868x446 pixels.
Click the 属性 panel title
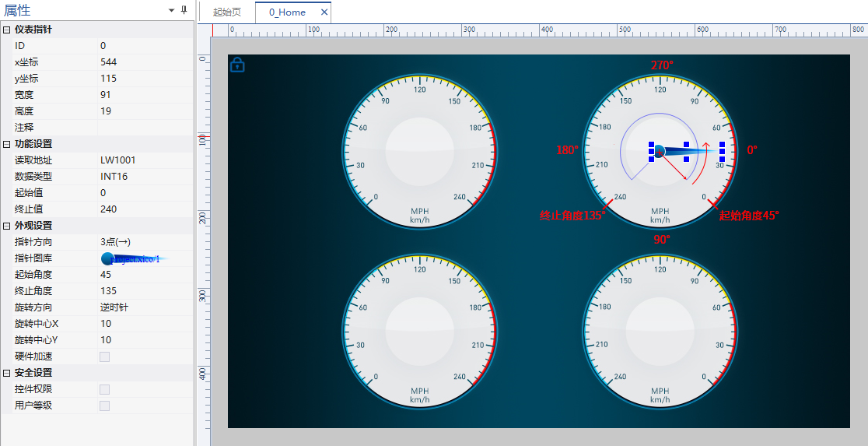pos(17,10)
